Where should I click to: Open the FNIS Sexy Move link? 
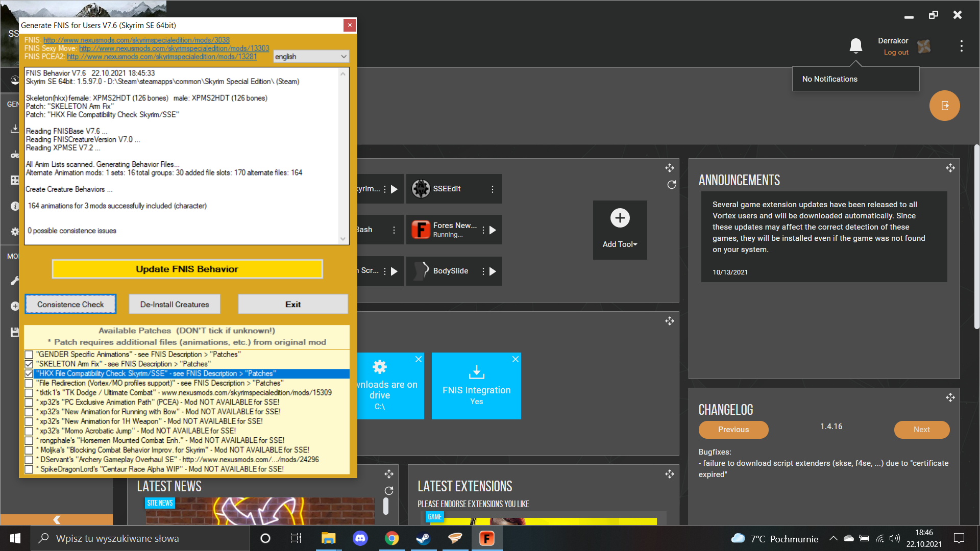click(174, 48)
